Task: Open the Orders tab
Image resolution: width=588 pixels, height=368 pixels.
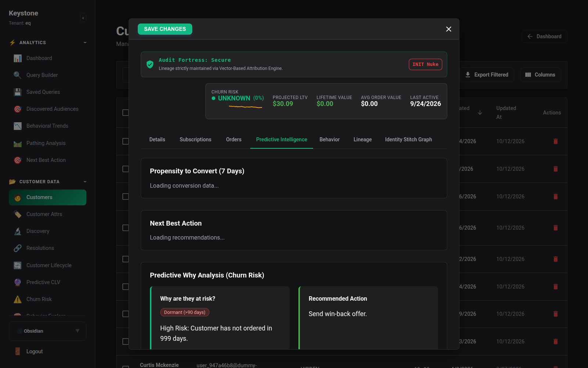Action: [234, 139]
